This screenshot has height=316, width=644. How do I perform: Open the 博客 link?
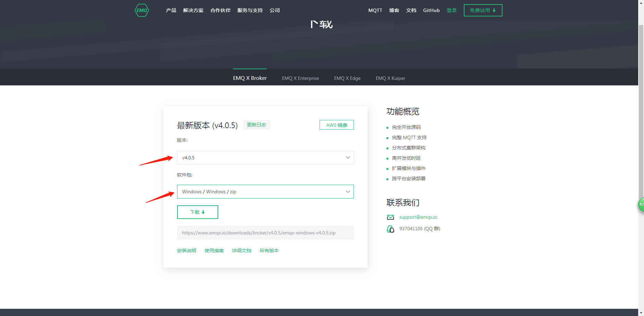click(394, 10)
